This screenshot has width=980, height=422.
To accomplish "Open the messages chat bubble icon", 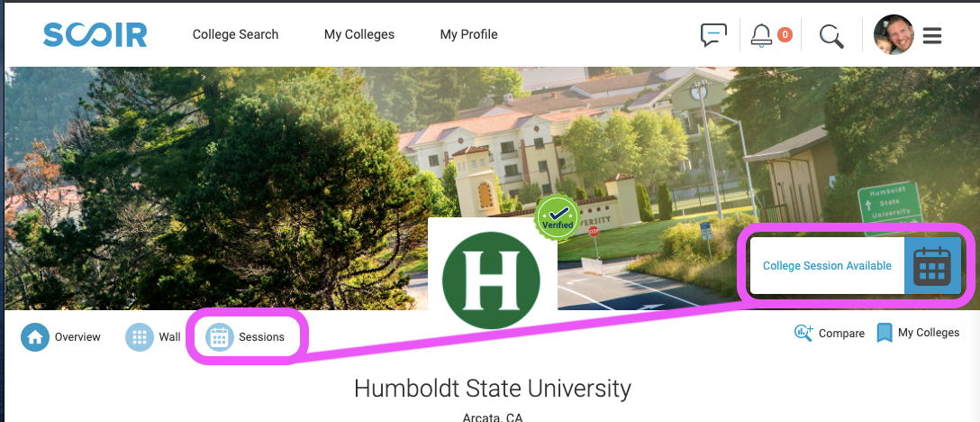I will click(713, 35).
